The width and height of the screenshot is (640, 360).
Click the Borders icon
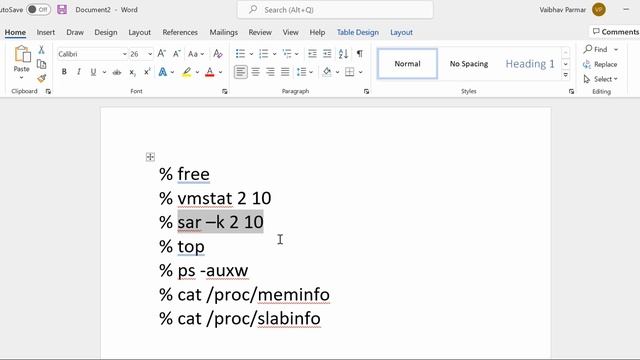pos(350,72)
